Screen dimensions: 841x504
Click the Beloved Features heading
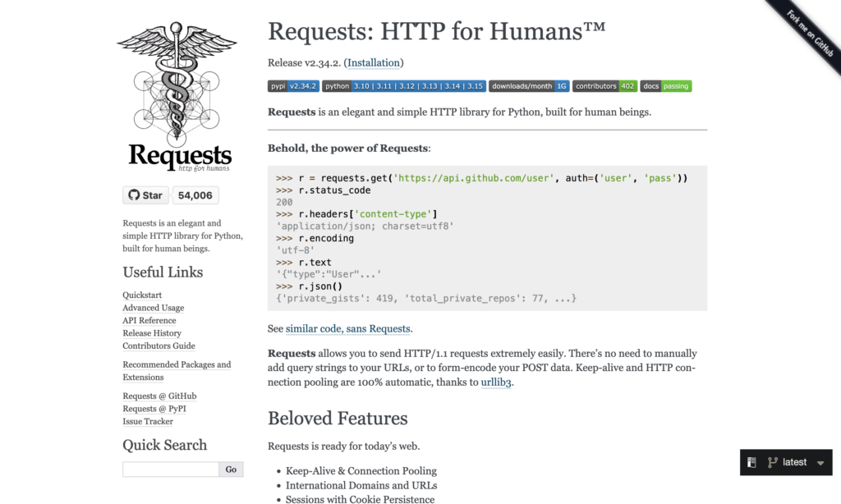338,418
